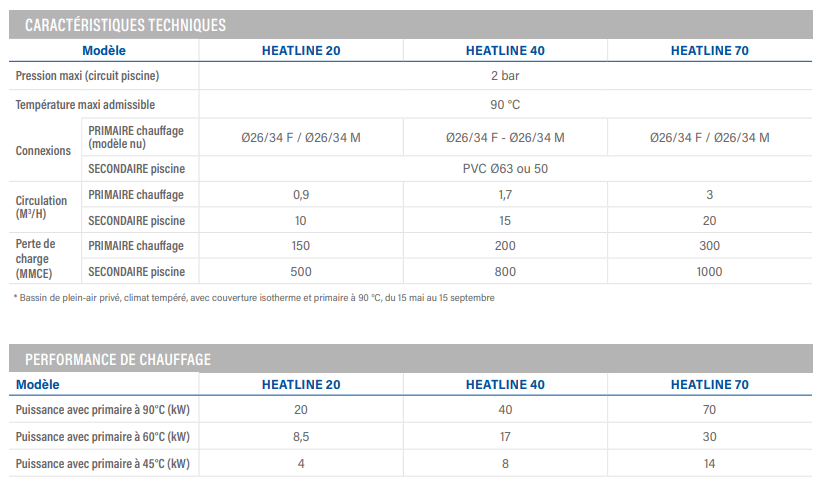827x502 pixels.
Task: Select the 14 kW value for HEATLINE 70
Action: tap(709, 464)
